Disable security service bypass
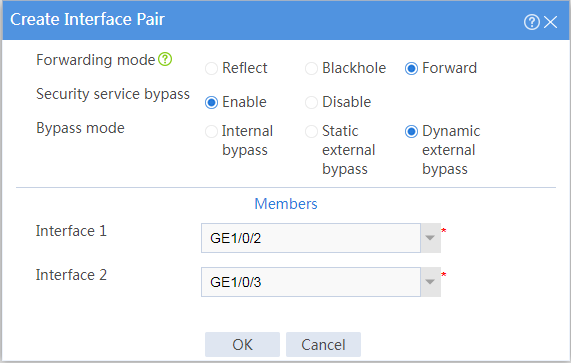571x363 pixels. (311, 102)
